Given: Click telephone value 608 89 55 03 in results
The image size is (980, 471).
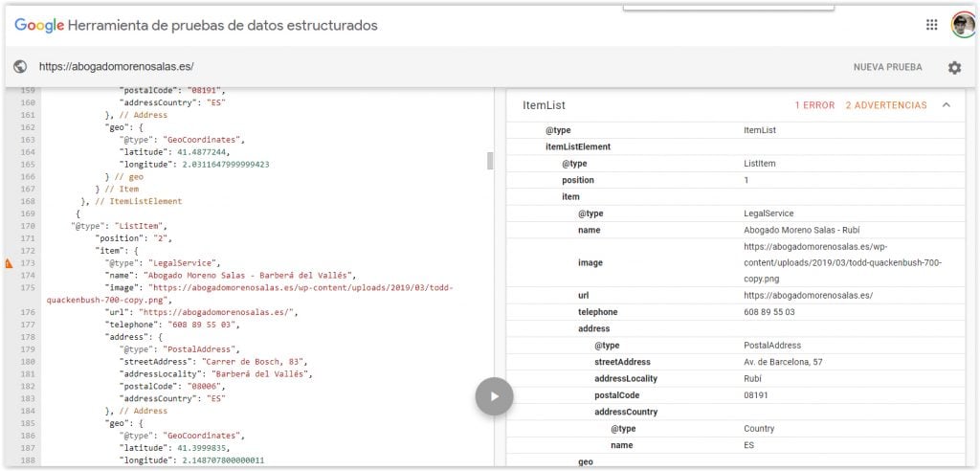Looking at the screenshot, I should (768, 312).
